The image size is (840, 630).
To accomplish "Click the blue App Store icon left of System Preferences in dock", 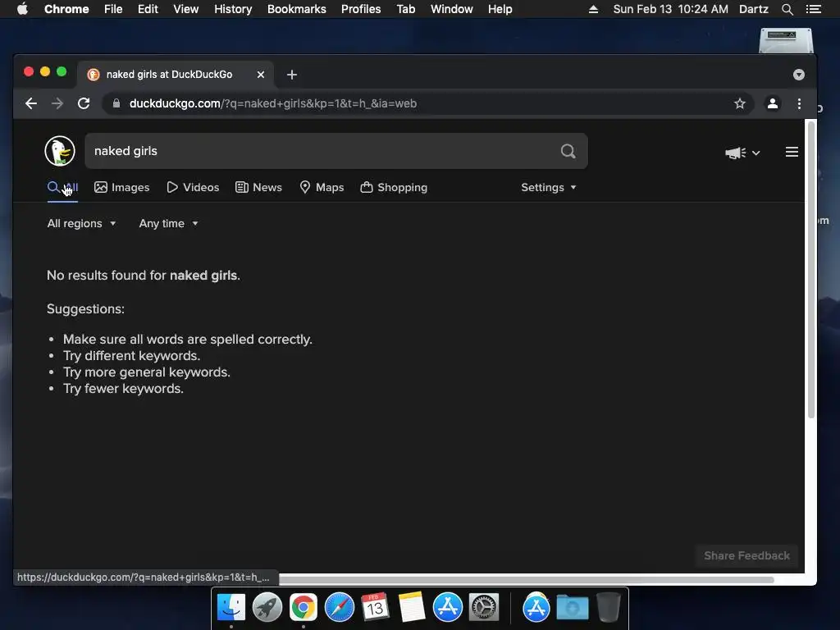I will [x=447, y=608].
